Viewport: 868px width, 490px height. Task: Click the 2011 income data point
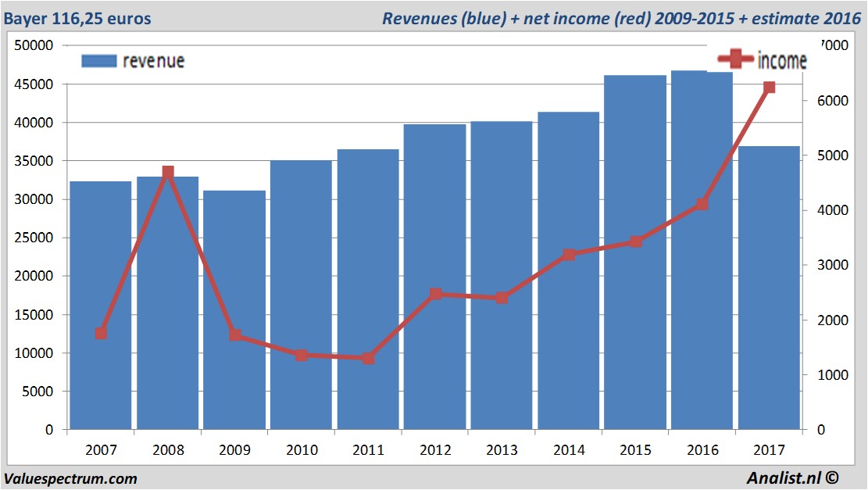(x=368, y=358)
